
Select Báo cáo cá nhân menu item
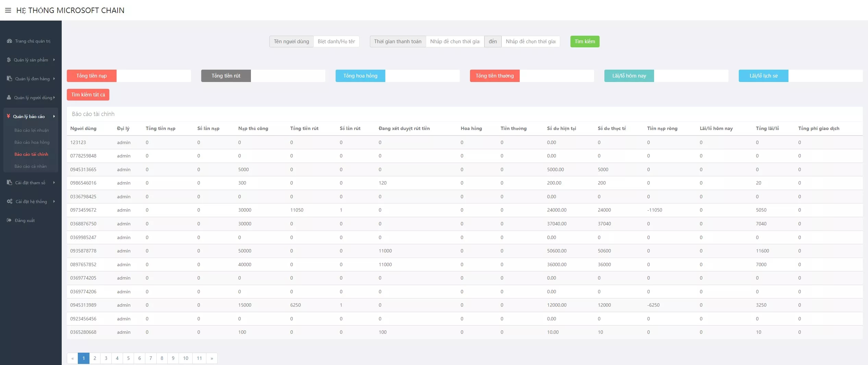click(31, 166)
